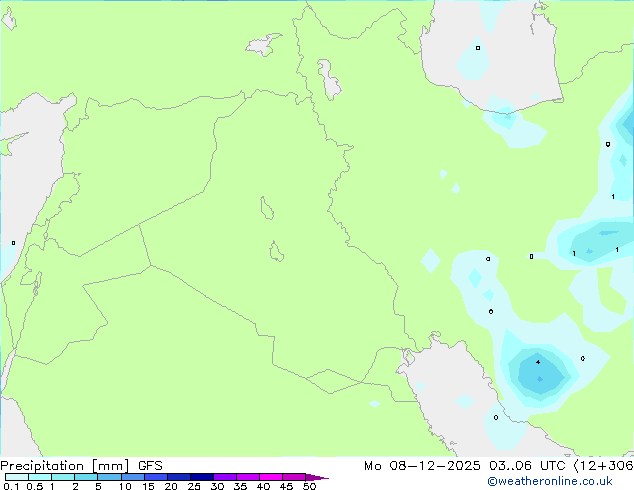Select the "03..06 UTC" time text
Image resolution: width=634 pixels, height=490 pixels.
[527, 466]
